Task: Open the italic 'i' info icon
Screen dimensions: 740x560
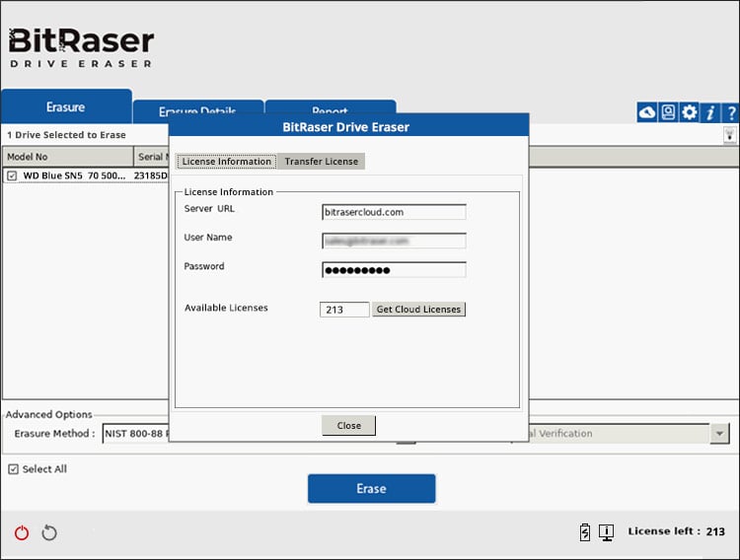Action: point(710,112)
